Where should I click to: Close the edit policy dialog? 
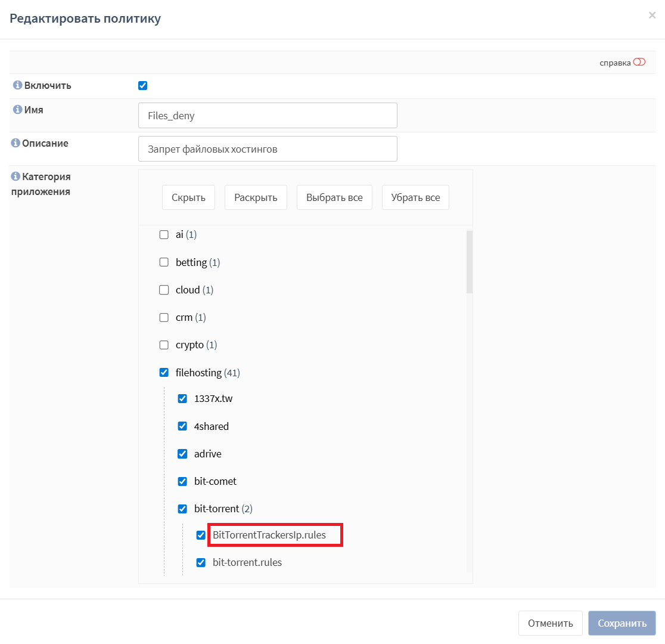pos(652,16)
